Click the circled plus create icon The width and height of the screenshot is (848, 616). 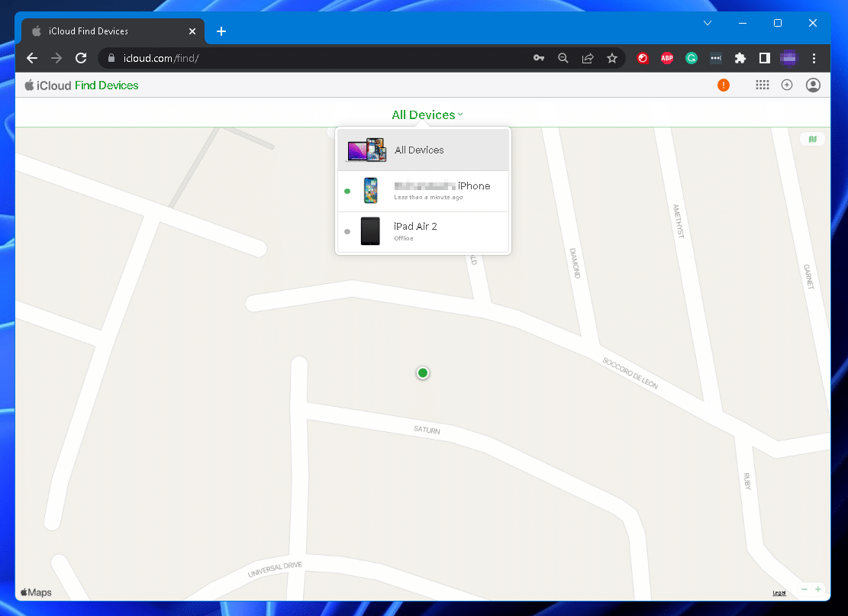coord(787,85)
